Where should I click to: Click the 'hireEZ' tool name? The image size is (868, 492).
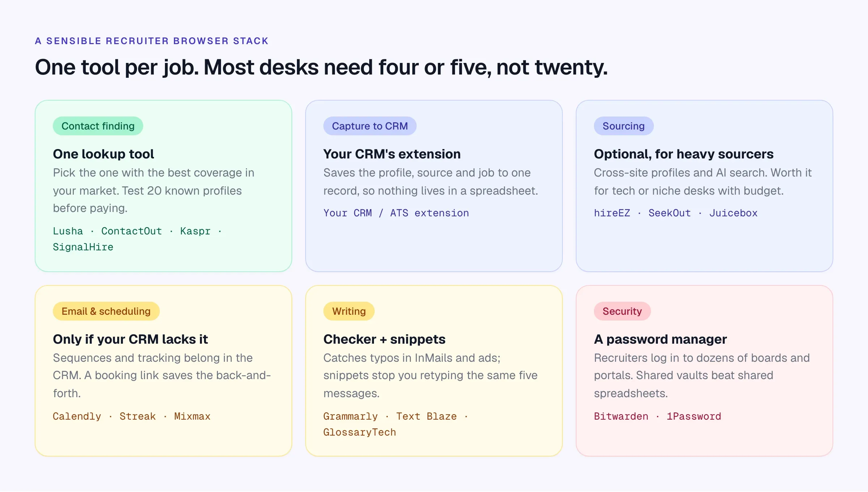coord(612,213)
